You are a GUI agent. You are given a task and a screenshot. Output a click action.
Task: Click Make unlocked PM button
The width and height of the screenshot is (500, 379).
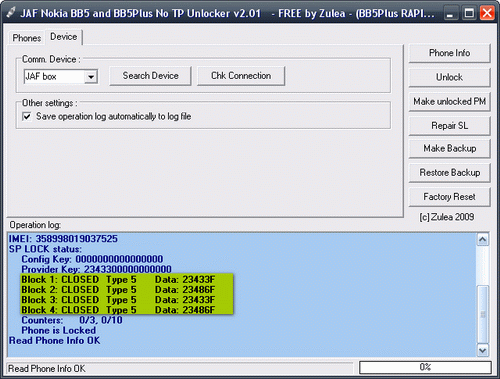click(449, 101)
